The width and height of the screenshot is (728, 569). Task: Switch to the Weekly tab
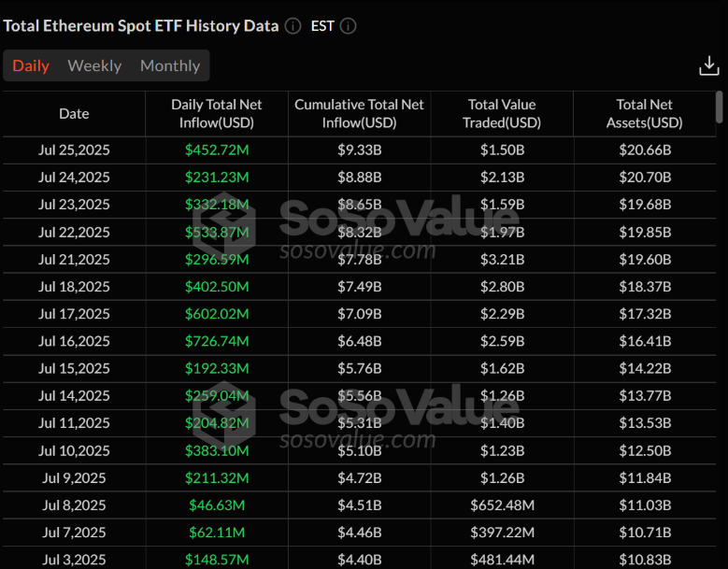[x=94, y=65]
